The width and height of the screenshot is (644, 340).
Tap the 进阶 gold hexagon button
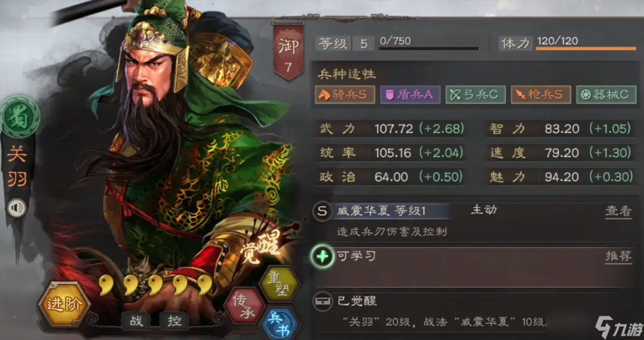point(63,304)
